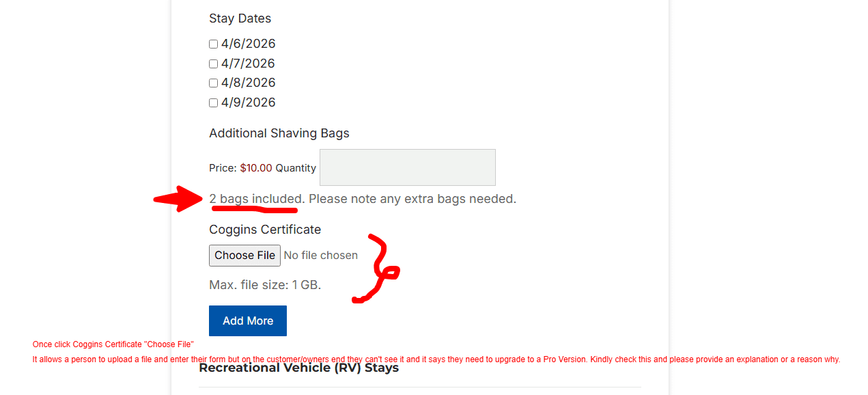868x395 pixels.
Task: Click the Additional Shaving Bags label
Action: pyautogui.click(x=279, y=133)
